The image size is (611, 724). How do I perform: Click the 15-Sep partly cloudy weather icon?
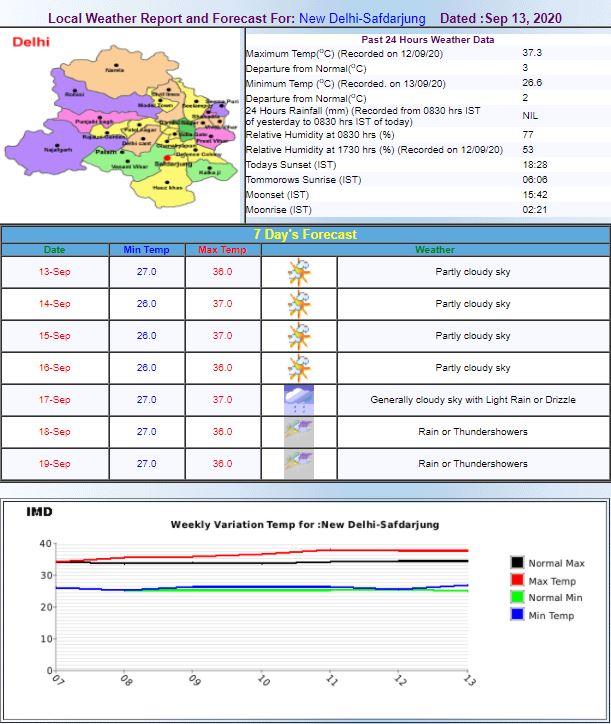click(299, 336)
